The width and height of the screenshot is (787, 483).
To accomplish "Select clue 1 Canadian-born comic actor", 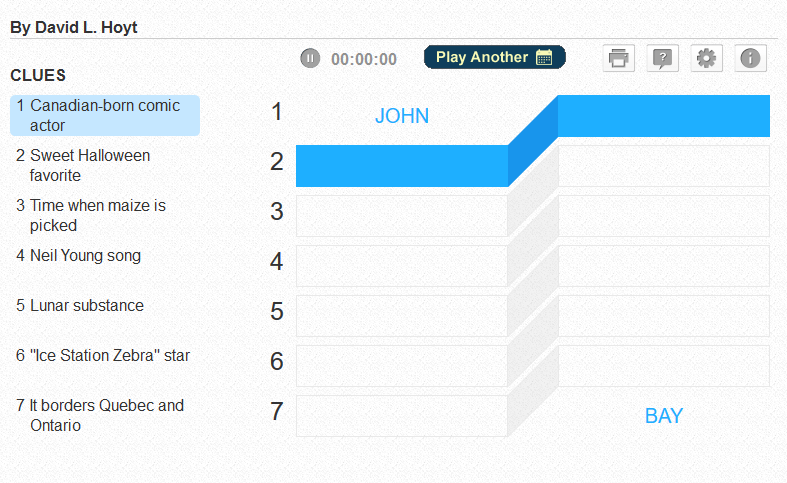I will [105, 115].
